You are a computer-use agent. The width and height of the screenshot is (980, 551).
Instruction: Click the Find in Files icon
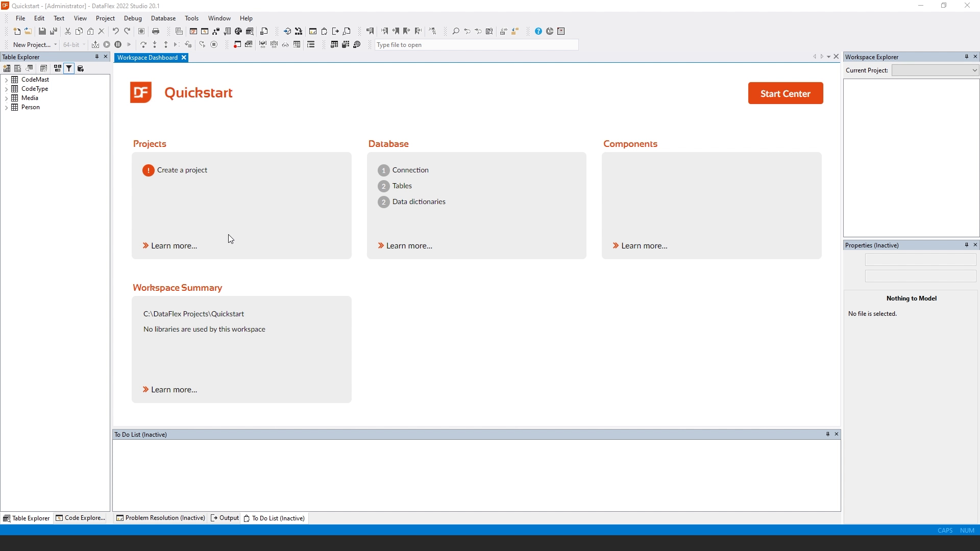coord(489,31)
